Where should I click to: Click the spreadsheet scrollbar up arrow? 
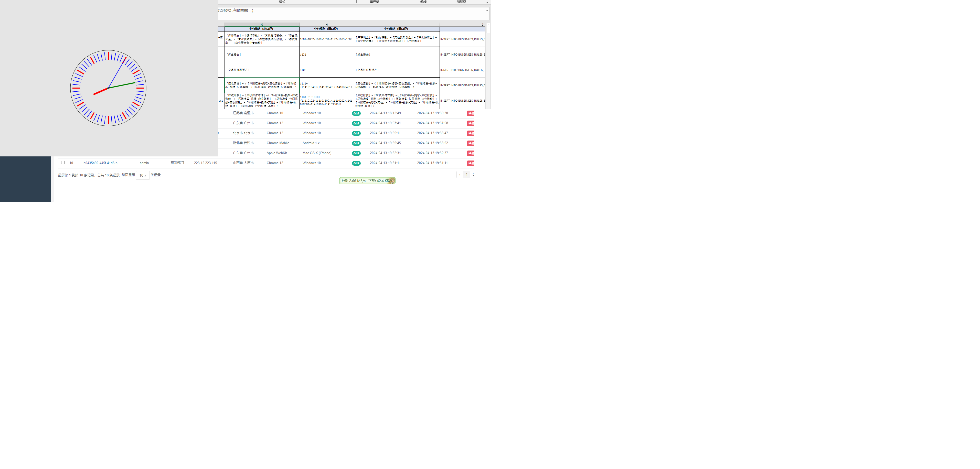point(488,25)
